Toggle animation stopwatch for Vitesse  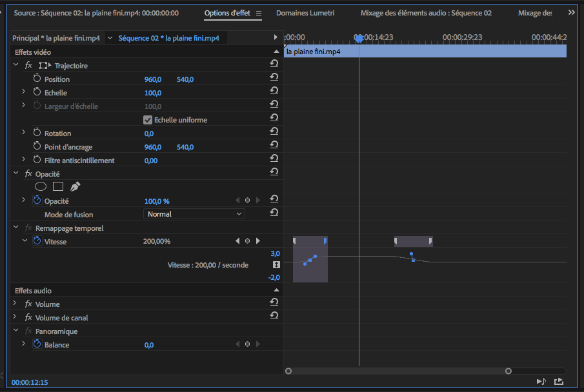click(x=37, y=240)
